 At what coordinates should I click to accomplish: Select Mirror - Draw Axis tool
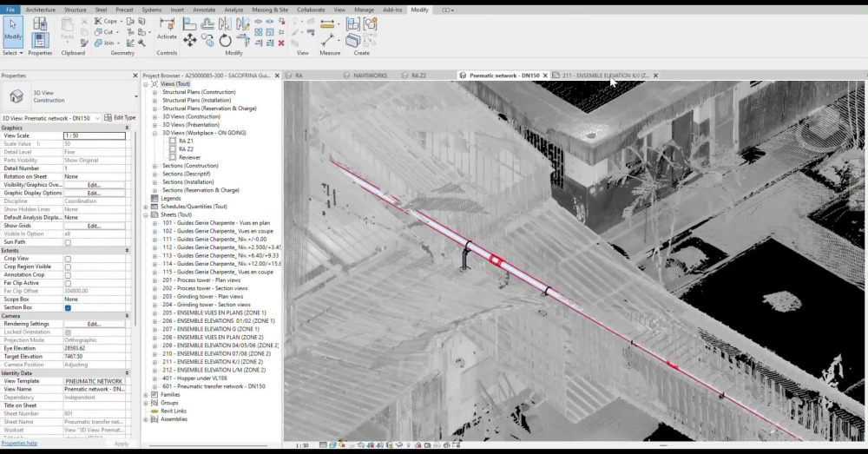point(242,23)
